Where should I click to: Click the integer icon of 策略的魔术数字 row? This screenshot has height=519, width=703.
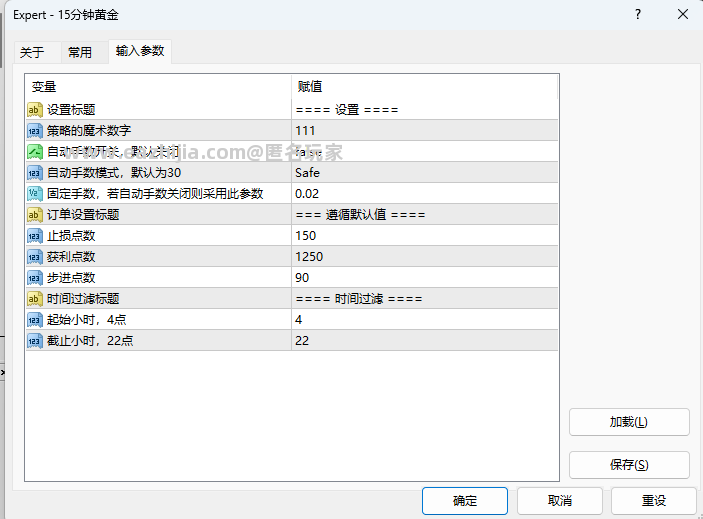35,131
